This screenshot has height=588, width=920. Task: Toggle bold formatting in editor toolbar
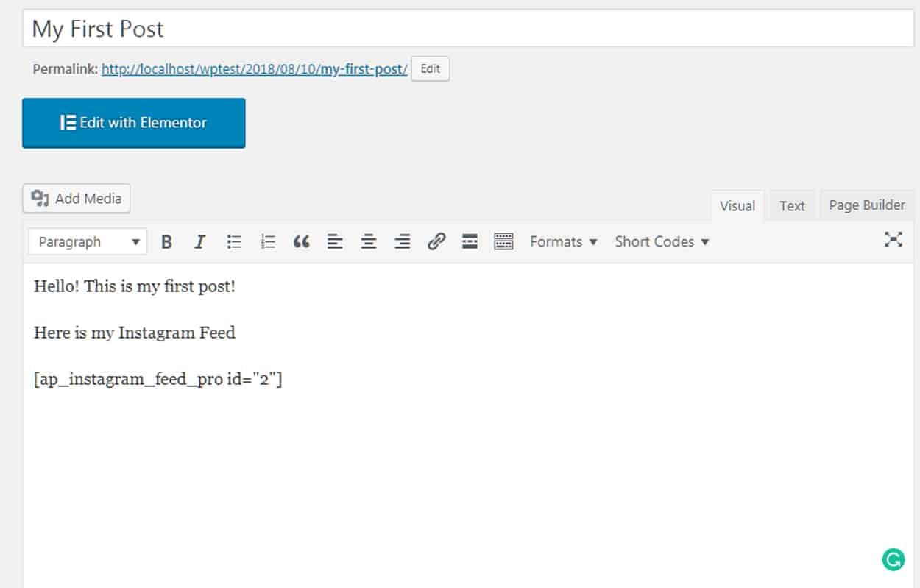167,242
